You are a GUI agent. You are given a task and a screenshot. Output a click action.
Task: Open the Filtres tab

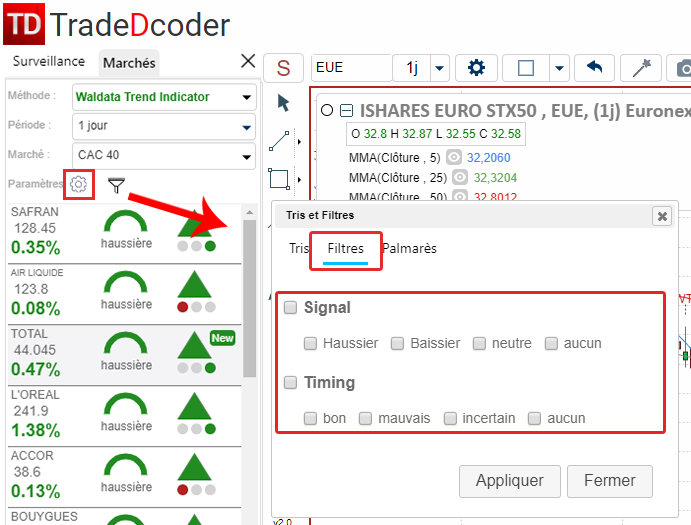[346, 249]
